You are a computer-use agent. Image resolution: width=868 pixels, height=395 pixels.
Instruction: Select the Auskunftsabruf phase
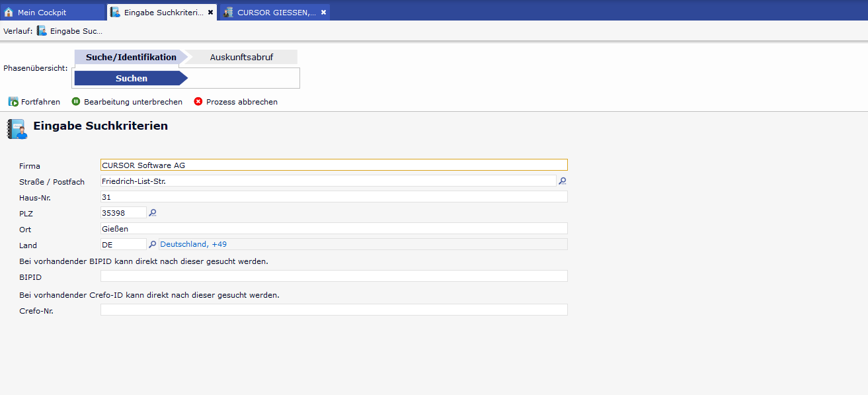click(241, 58)
